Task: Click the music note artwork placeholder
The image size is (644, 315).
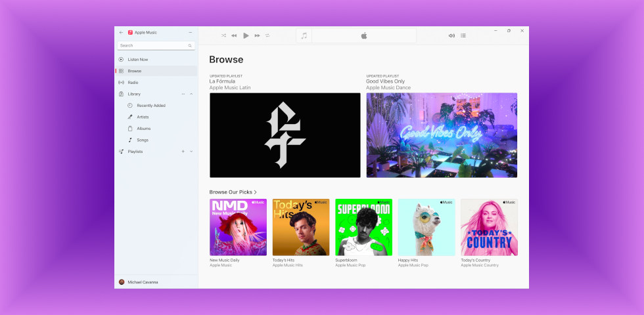Action: click(x=304, y=35)
